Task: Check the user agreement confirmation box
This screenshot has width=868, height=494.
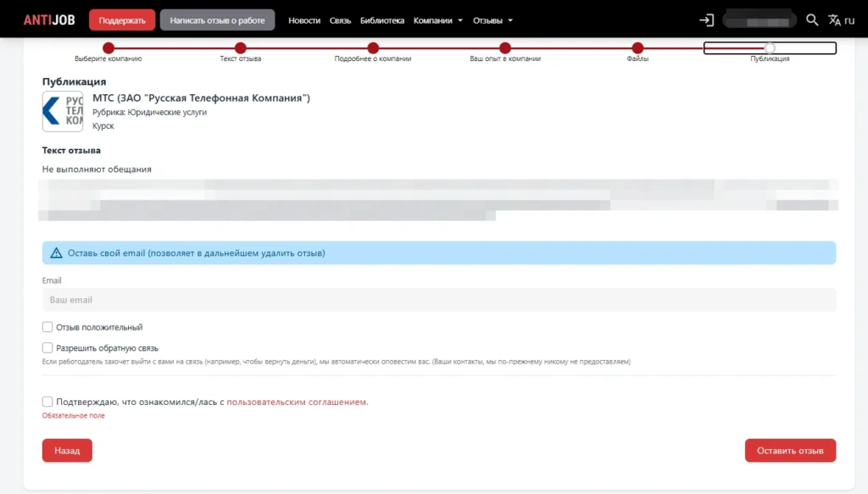Action: (47, 402)
